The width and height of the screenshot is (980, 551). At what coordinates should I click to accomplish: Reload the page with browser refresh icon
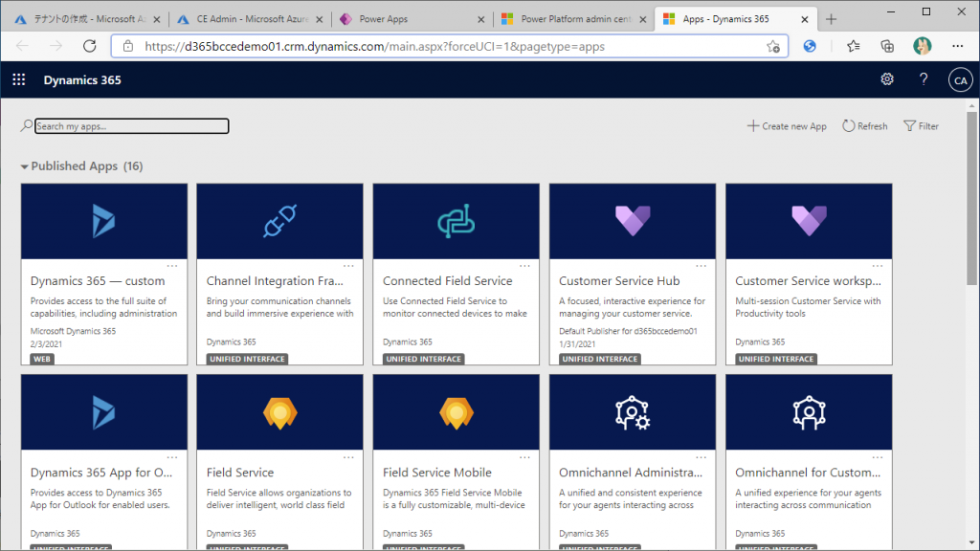(x=89, y=46)
